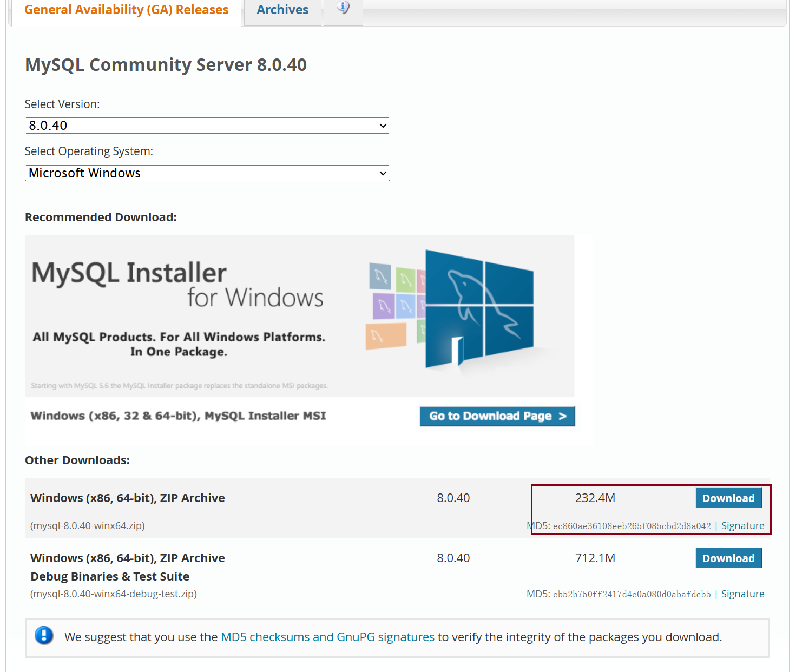Click the Go to Download Page button
Image resolution: width=809 pixels, height=672 pixels.
pyautogui.click(x=497, y=416)
